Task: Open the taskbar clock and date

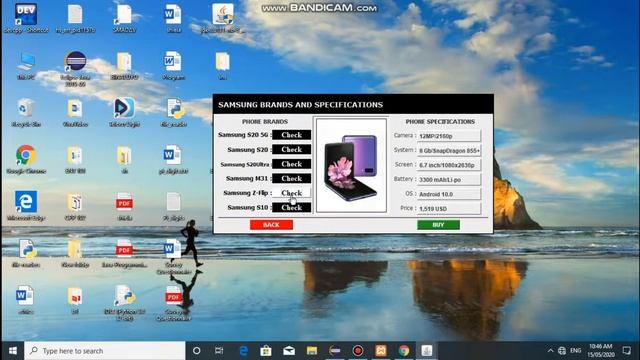Action: coord(601,351)
